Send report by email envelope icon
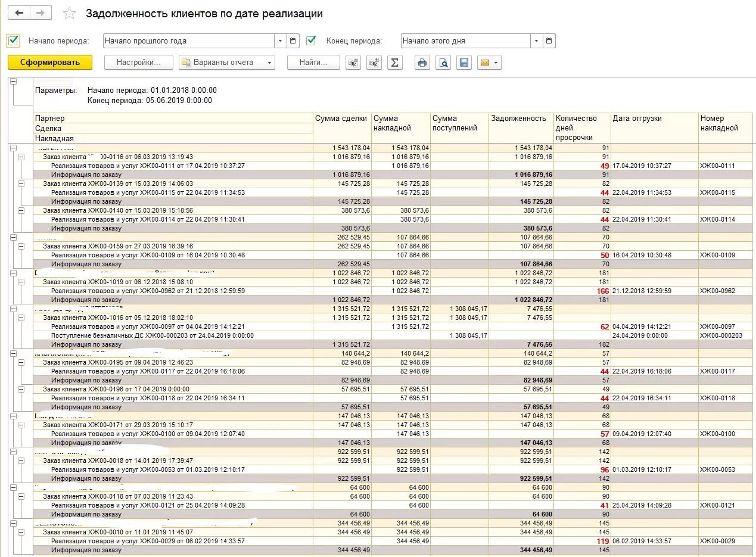Viewport: 756px width, 557px height. pos(485,63)
